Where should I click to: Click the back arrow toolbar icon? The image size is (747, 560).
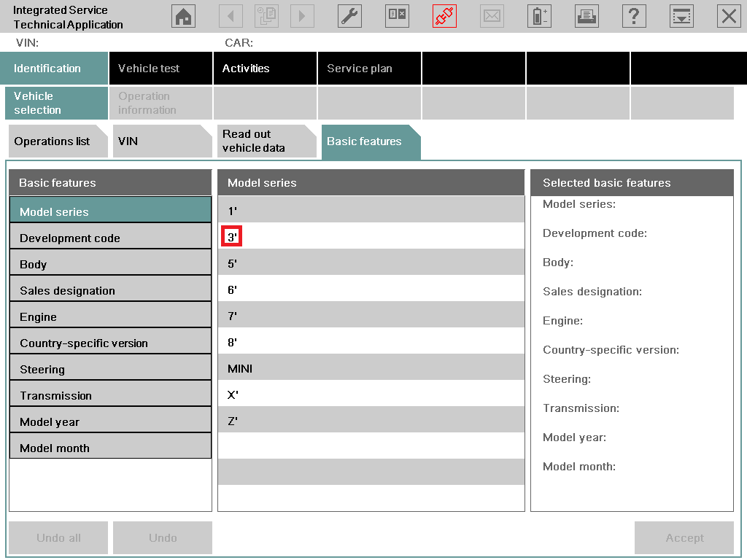point(231,16)
